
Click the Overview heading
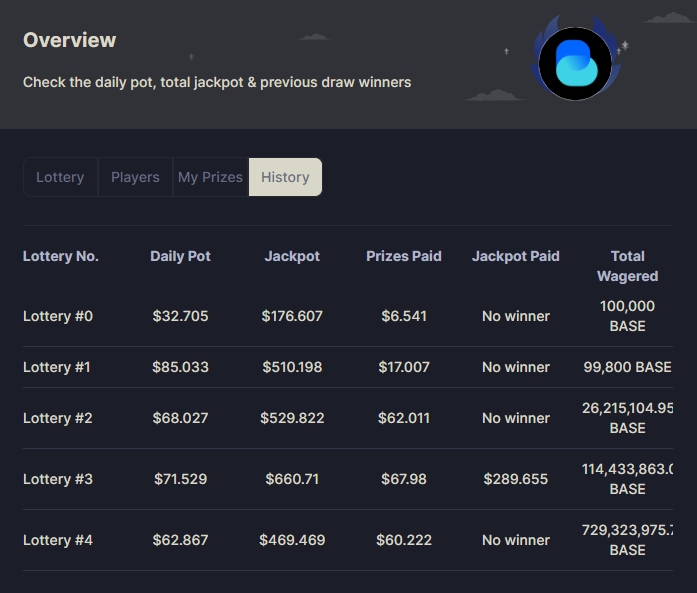(70, 40)
